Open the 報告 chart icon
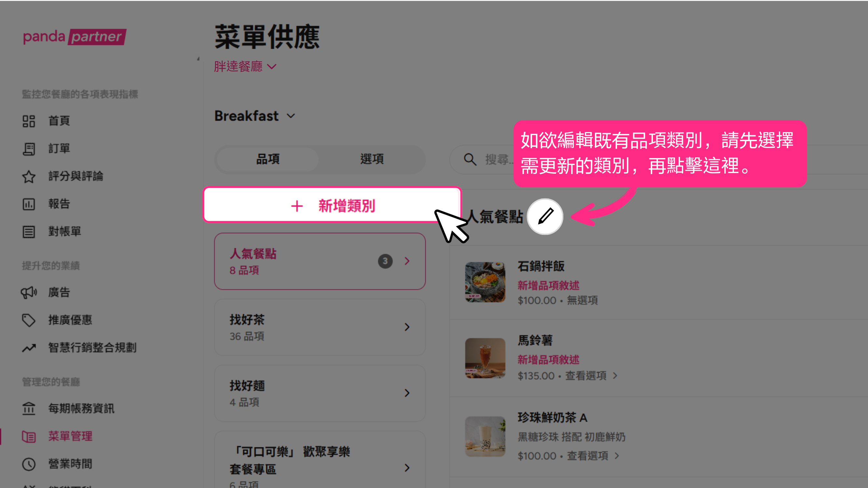Image resolution: width=868 pixels, height=488 pixels. tap(29, 204)
